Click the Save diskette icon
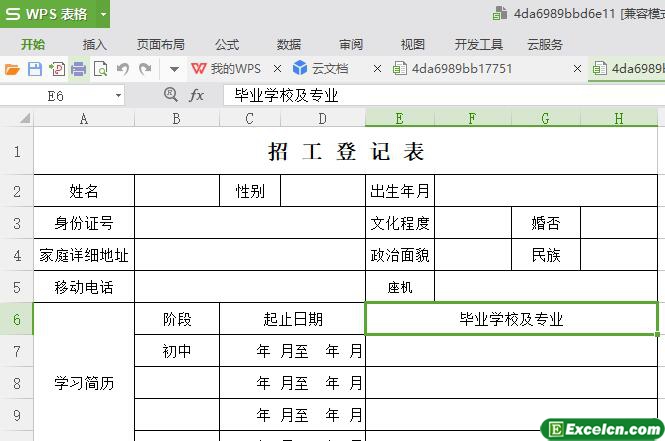The height and width of the screenshot is (441, 665). click(x=35, y=69)
